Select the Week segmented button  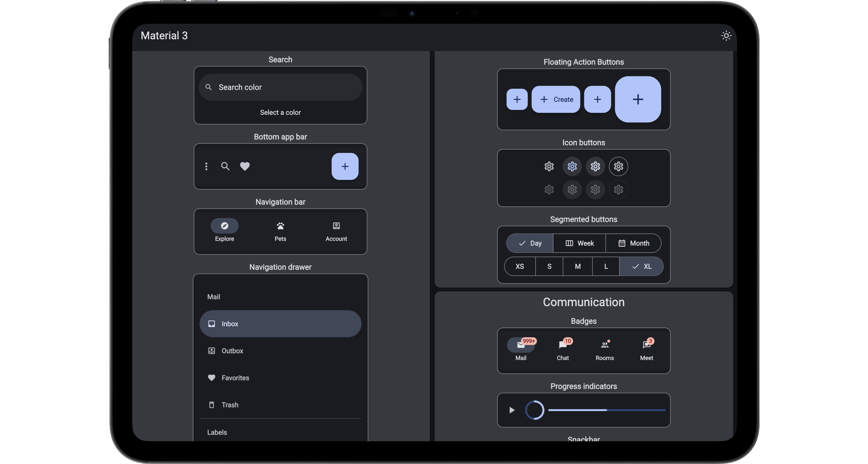point(579,243)
